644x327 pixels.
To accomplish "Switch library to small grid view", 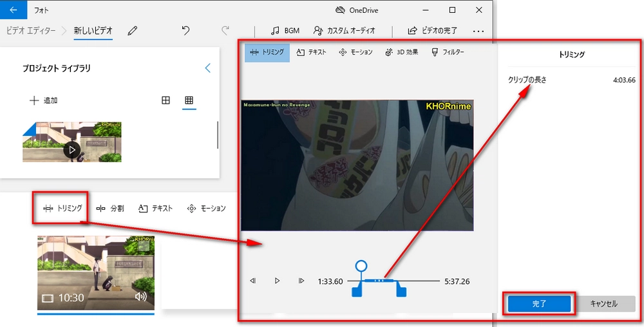I will [189, 100].
